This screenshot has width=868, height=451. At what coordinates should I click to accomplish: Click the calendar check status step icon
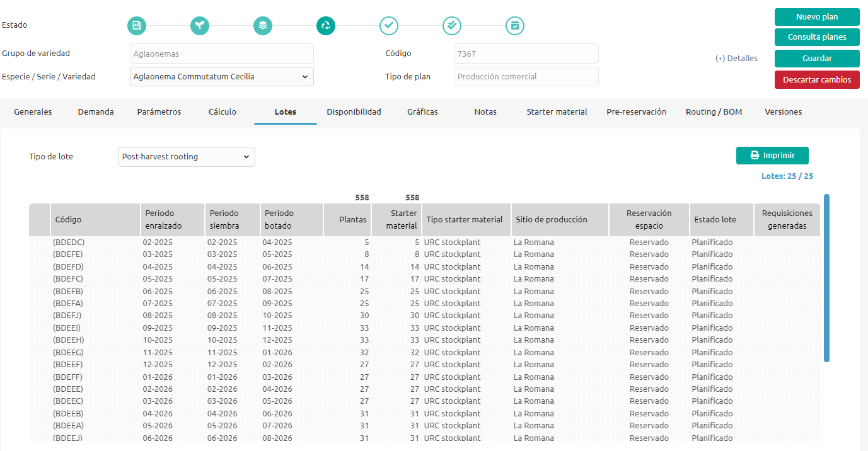515,26
